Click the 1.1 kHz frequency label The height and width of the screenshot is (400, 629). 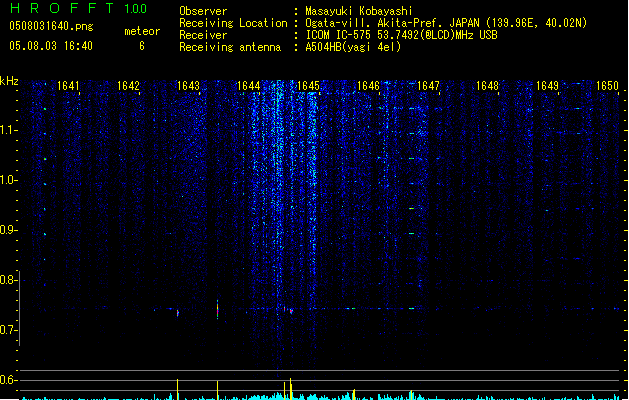8,130
